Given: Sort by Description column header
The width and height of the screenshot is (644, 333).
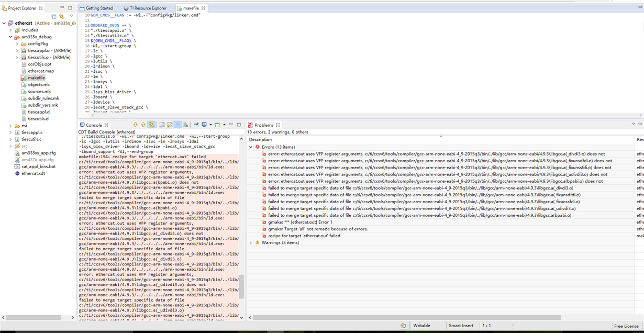Looking at the screenshot, I should click(440, 140).
